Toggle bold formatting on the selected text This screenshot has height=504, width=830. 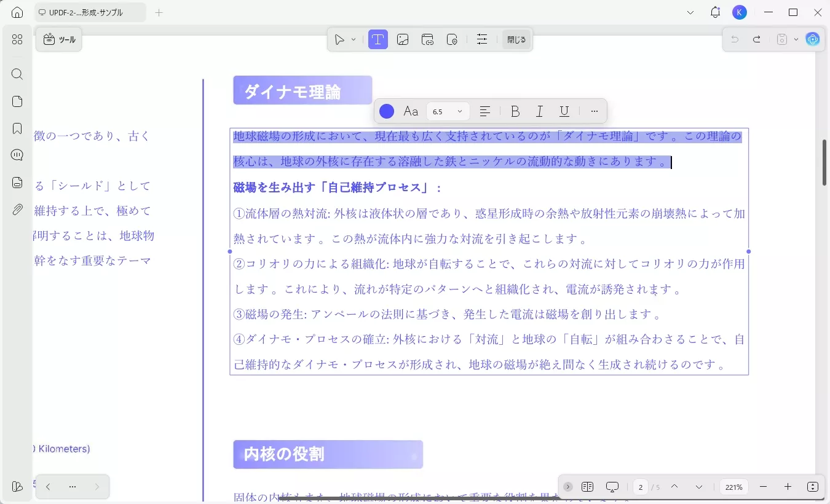point(515,111)
